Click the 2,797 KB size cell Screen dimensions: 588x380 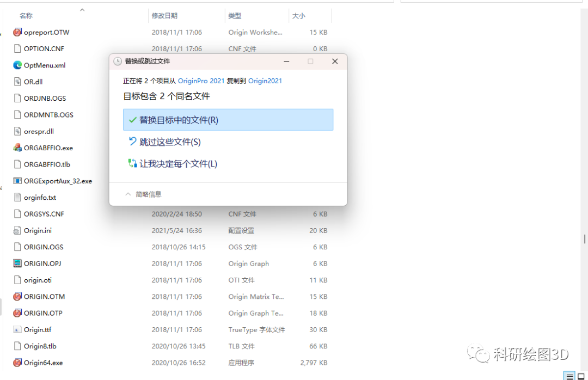pos(314,363)
